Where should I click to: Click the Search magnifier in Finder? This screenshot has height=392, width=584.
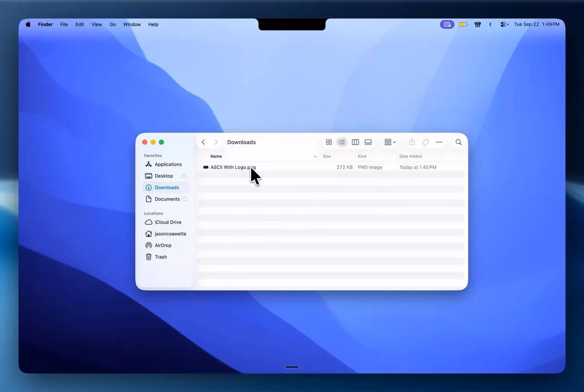pyautogui.click(x=458, y=142)
